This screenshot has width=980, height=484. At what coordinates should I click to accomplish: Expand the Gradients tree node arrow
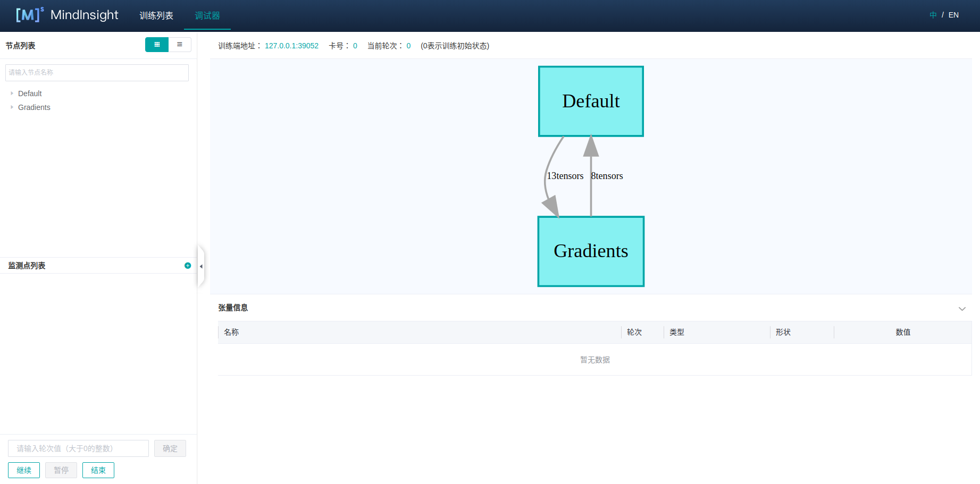coord(12,107)
